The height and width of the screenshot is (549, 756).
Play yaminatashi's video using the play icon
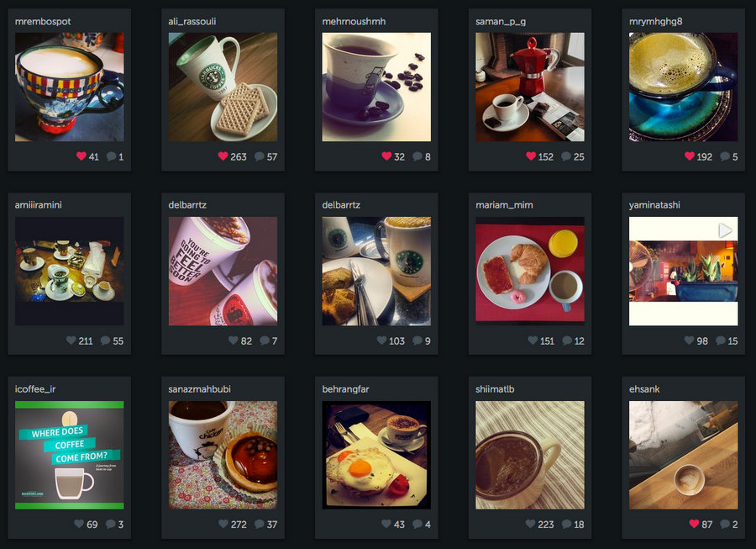pos(725,230)
